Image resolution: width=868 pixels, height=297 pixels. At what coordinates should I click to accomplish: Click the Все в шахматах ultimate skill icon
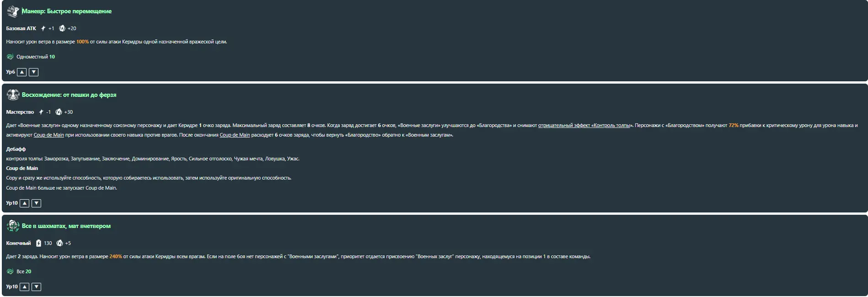[x=13, y=226]
